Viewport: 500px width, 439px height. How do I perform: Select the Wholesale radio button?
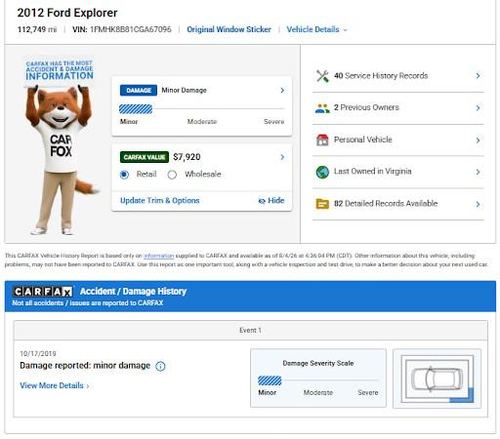[x=172, y=175]
